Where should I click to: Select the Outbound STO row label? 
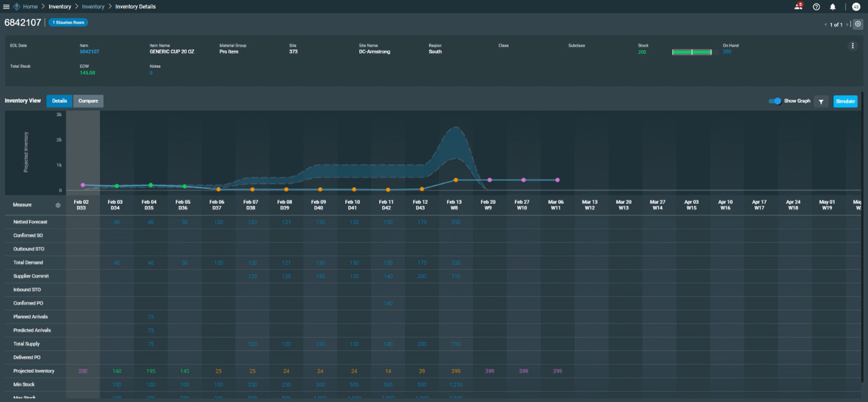point(29,249)
